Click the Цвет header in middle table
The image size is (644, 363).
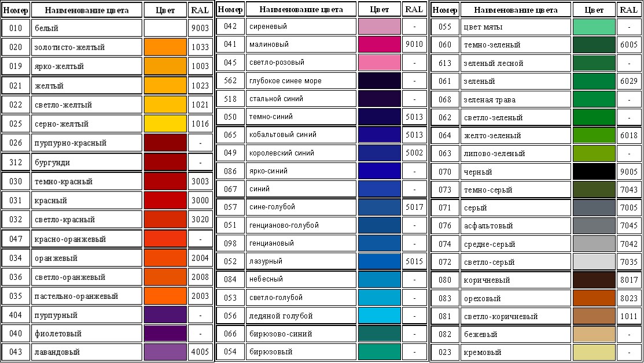coord(380,9)
